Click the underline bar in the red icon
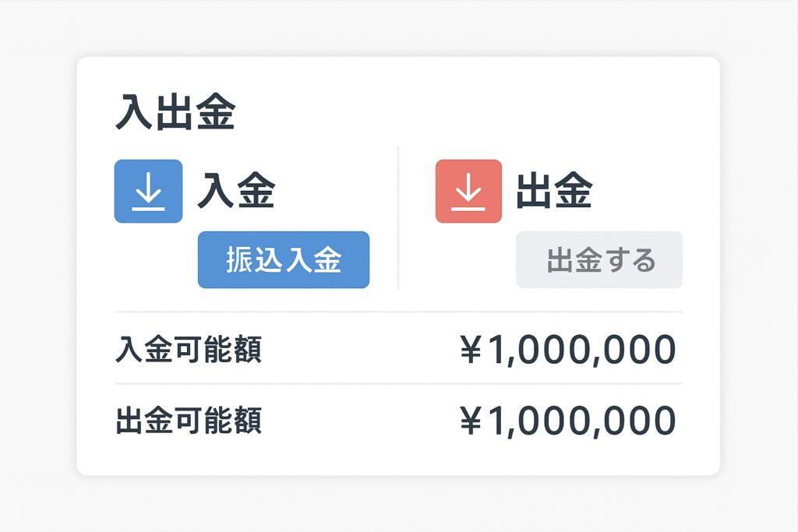Viewport: 798px width, 532px height. [468, 209]
